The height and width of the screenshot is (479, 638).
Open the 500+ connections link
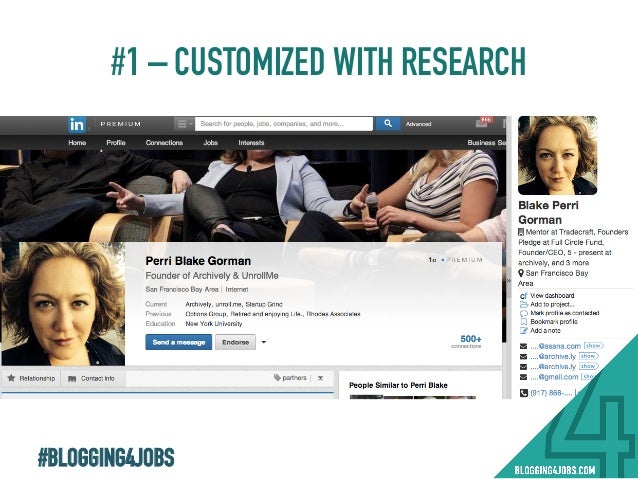[x=469, y=341]
